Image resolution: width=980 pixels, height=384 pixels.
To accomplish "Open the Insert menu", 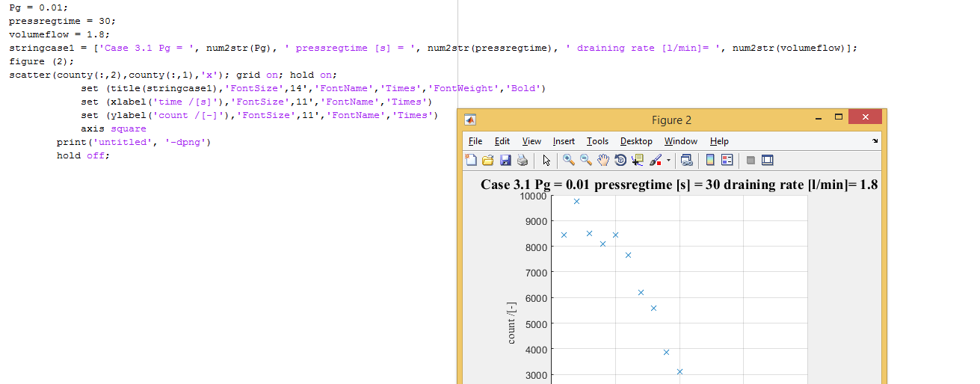I will pyautogui.click(x=564, y=141).
